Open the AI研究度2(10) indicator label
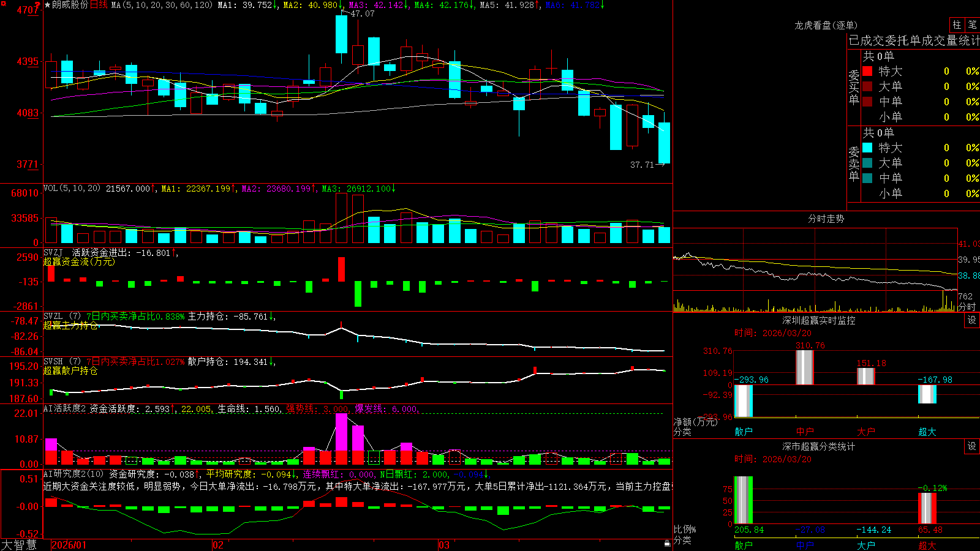 [73, 474]
